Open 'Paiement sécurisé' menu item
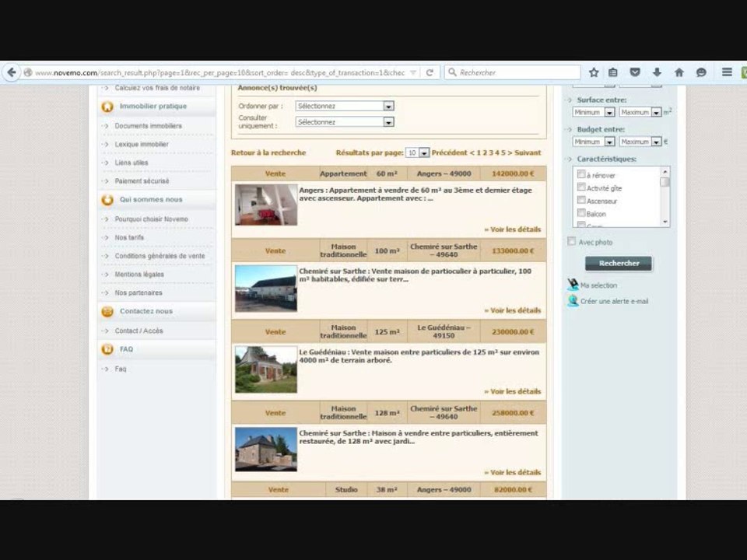Viewport: 747px width, 560px height. coord(142,181)
